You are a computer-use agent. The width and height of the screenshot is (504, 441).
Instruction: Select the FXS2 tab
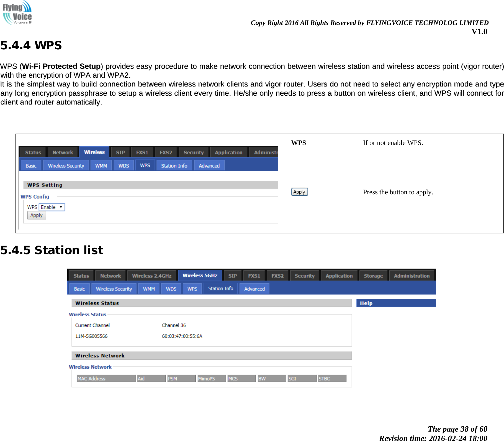pos(277,275)
